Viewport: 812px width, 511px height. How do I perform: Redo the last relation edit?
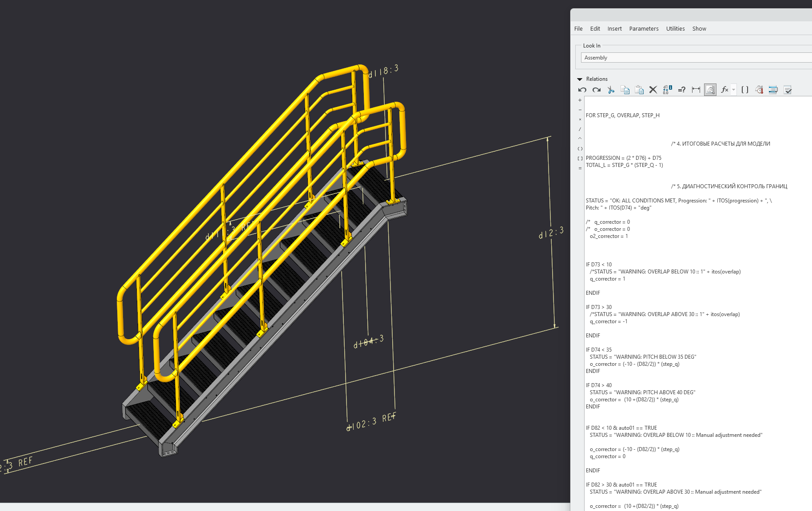[597, 90]
